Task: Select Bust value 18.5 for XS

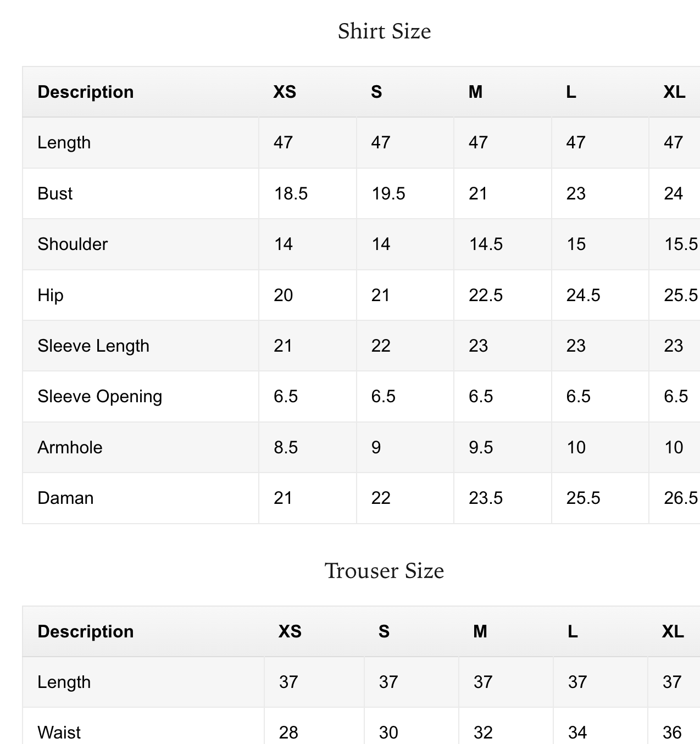Action: (x=291, y=193)
